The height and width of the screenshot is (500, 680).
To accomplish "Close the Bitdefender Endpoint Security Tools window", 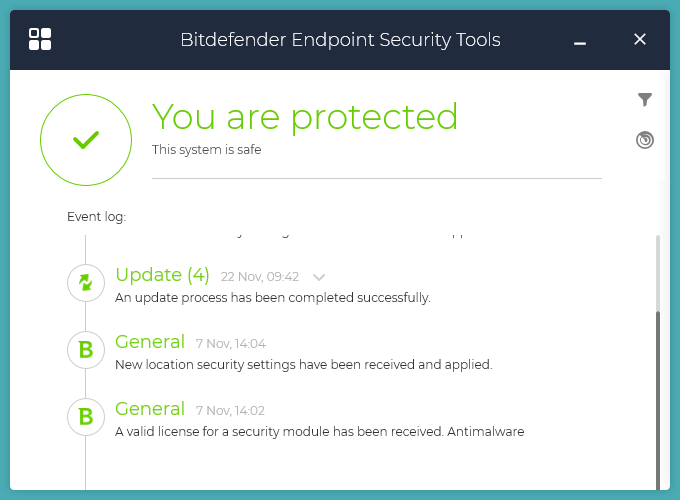I will (640, 39).
